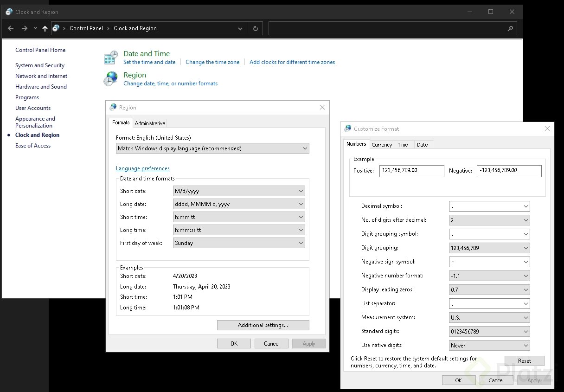This screenshot has height=392, width=564.
Task: Click the up-one-level arrow in the toolbar
Action: point(45,28)
